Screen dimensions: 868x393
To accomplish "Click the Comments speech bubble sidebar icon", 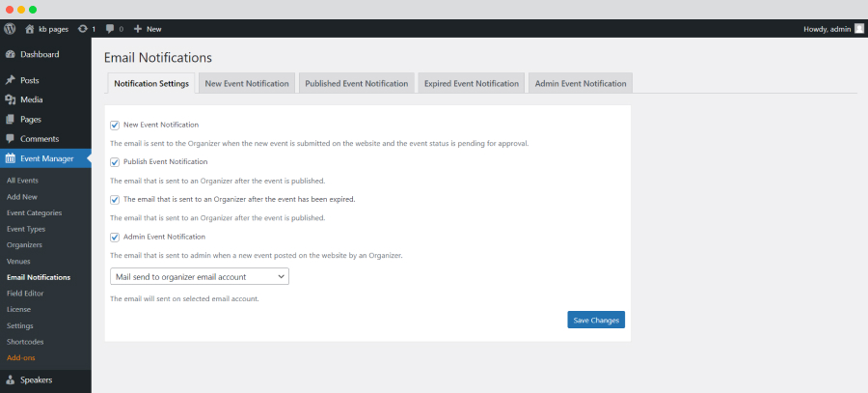I will [10, 139].
